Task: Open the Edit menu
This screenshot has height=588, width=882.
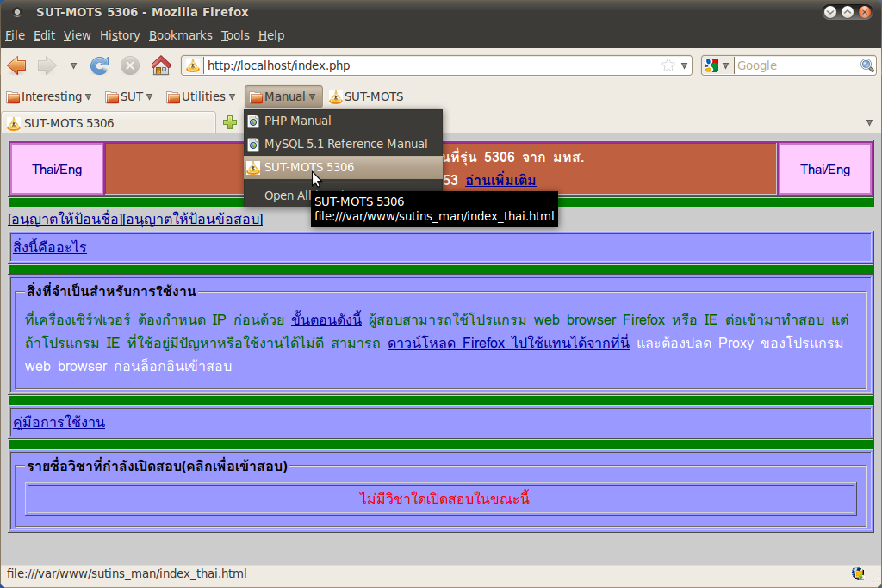Action: coord(44,35)
